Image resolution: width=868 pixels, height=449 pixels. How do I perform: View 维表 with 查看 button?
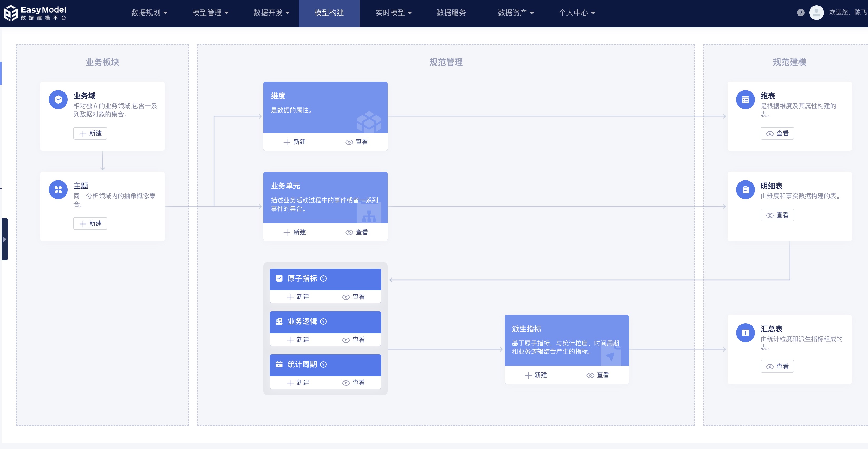tap(777, 134)
